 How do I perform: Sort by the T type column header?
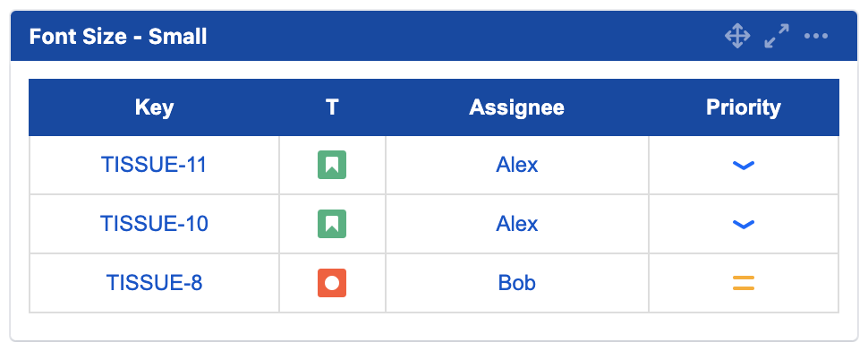[x=332, y=107]
